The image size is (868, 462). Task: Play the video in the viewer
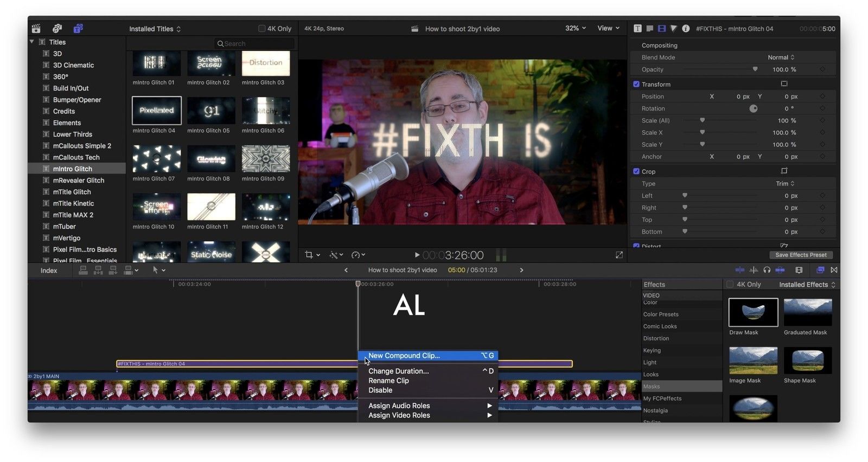417,255
